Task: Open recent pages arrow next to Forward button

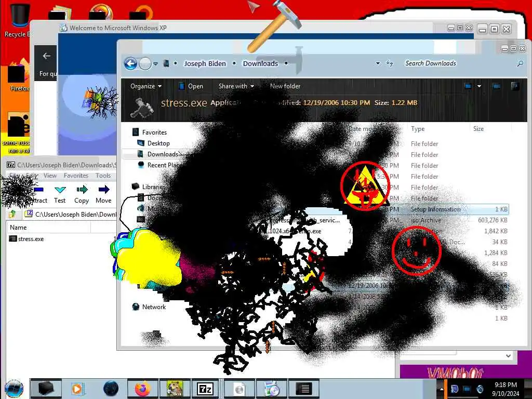Action: click(x=156, y=64)
